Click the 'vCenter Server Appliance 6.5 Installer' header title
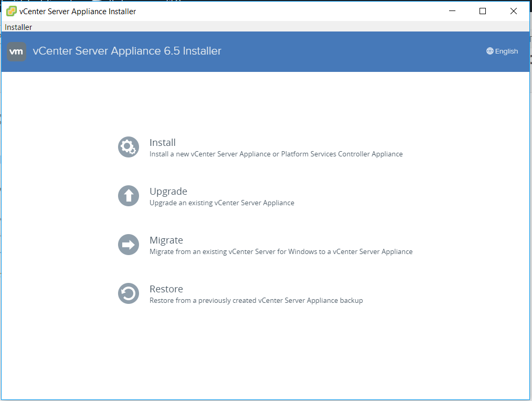The height and width of the screenshot is (401, 532). tap(127, 51)
